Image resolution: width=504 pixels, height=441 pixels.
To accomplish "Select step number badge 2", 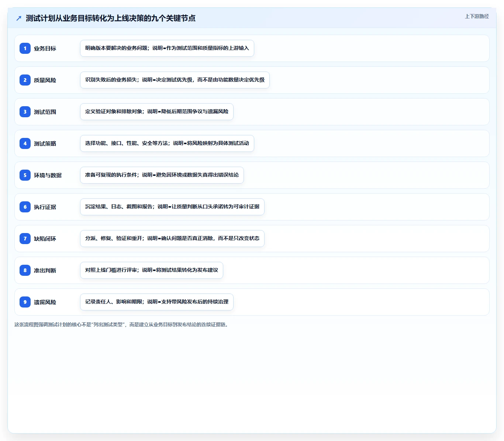I will point(25,80).
